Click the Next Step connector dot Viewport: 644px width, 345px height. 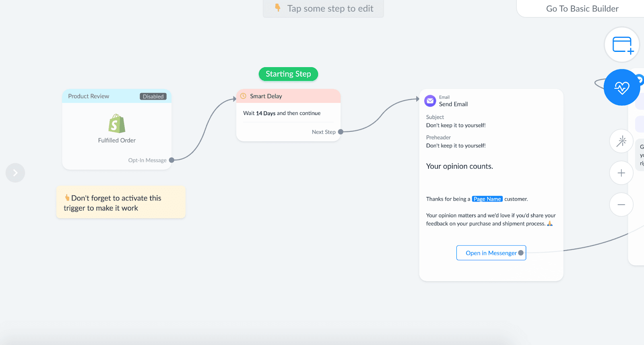point(341,132)
